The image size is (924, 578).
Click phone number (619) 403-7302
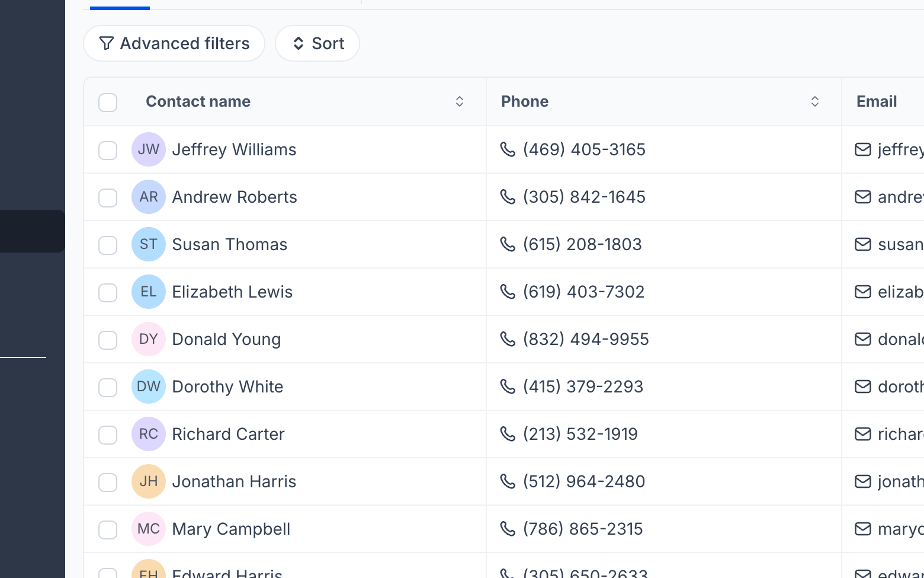583,292
